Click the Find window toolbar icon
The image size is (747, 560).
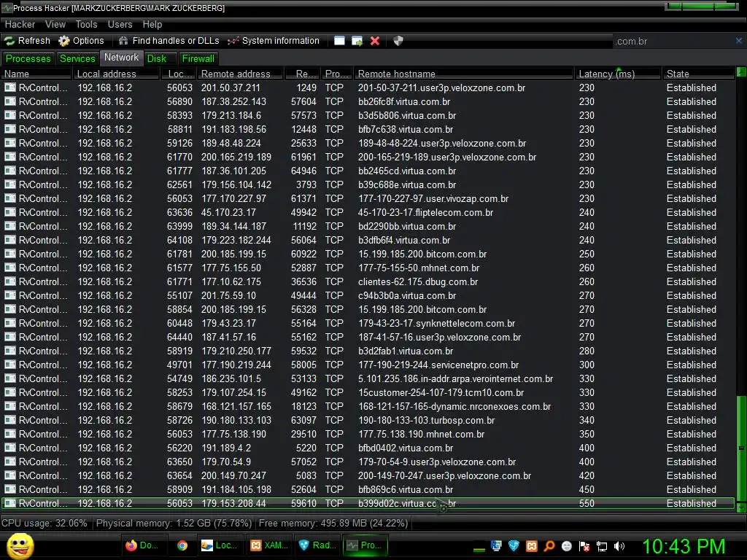[339, 41]
